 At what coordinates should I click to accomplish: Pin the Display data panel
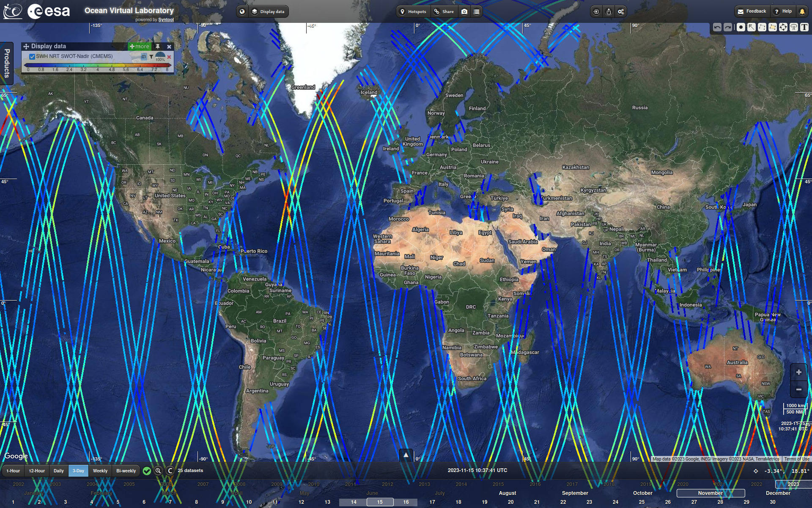(x=158, y=47)
